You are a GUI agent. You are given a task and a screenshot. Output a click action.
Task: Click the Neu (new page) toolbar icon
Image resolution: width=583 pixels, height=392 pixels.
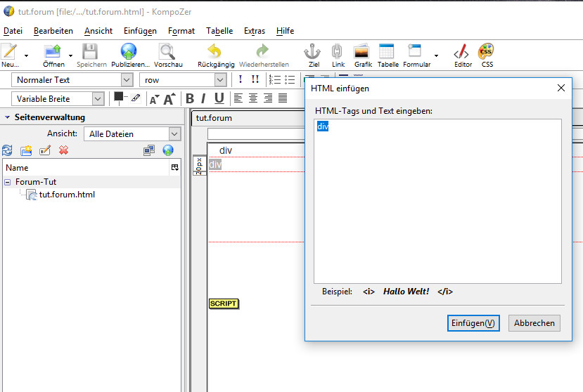(9, 51)
